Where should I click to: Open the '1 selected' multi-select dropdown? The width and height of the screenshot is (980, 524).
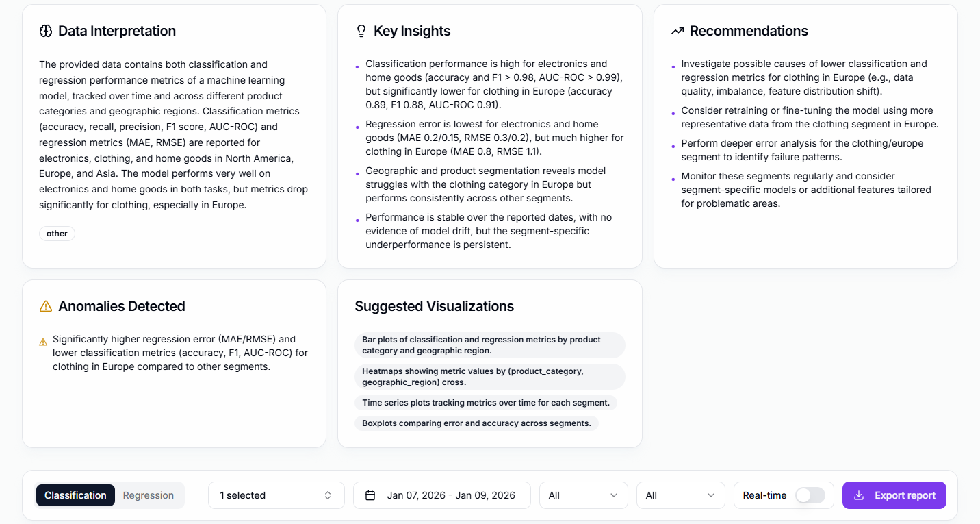[276, 495]
